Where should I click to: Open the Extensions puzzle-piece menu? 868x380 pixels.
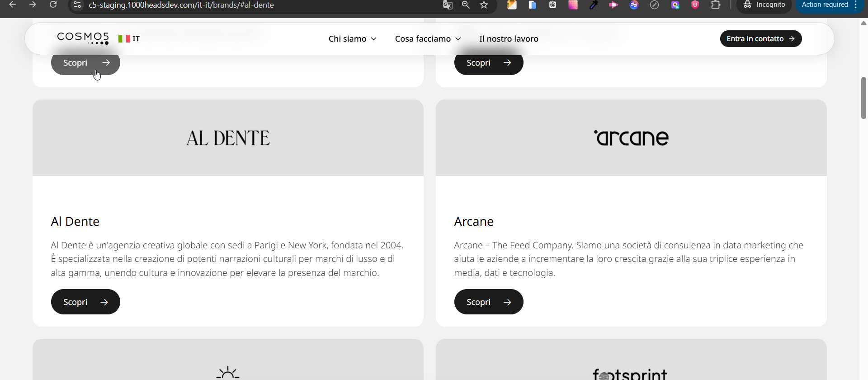(716, 5)
